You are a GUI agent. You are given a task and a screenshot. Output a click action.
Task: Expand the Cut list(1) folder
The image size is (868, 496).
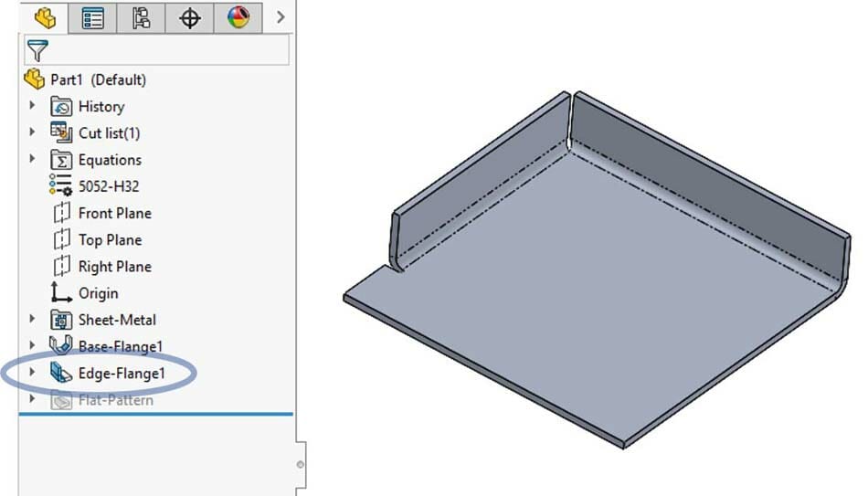(32, 132)
